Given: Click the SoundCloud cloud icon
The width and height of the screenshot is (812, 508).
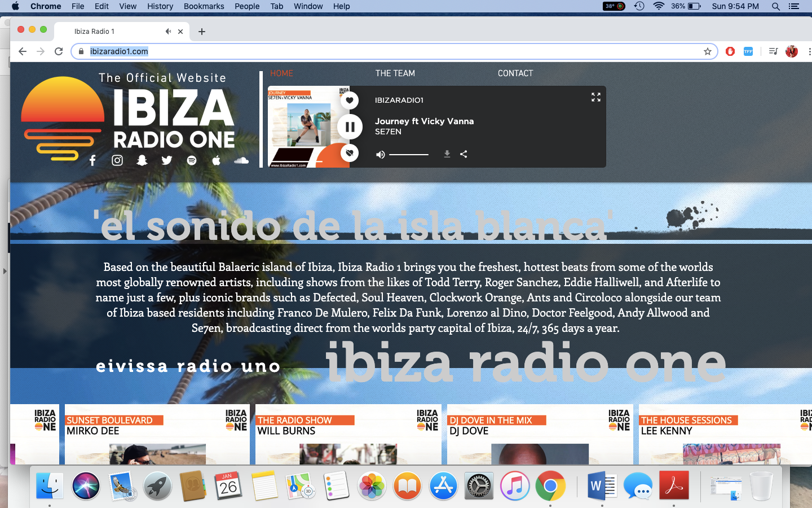Looking at the screenshot, I should coord(241,160).
